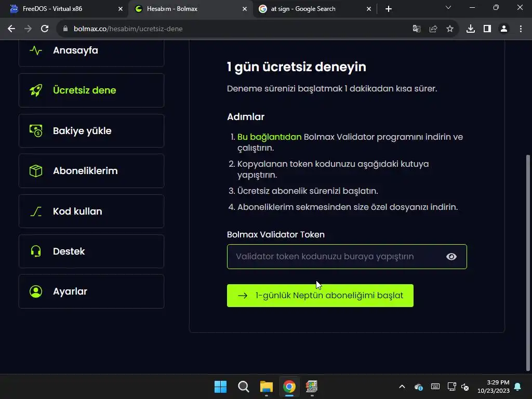Close the Hesabım - Bolmax tab

pos(245,9)
